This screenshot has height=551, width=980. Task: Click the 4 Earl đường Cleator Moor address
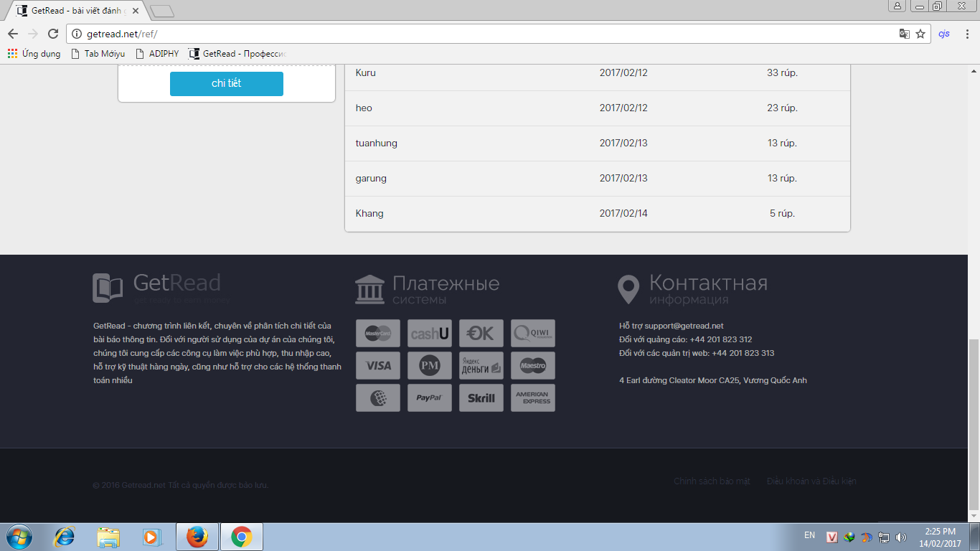(x=713, y=380)
